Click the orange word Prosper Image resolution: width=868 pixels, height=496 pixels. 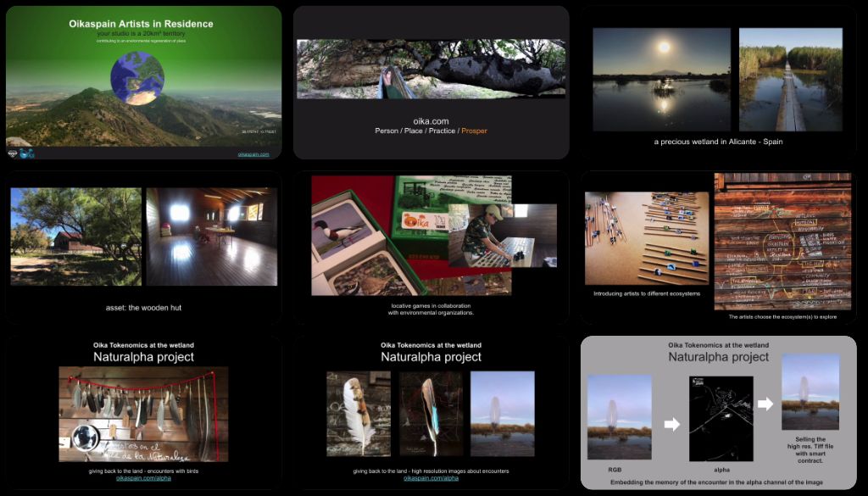(x=475, y=131)
